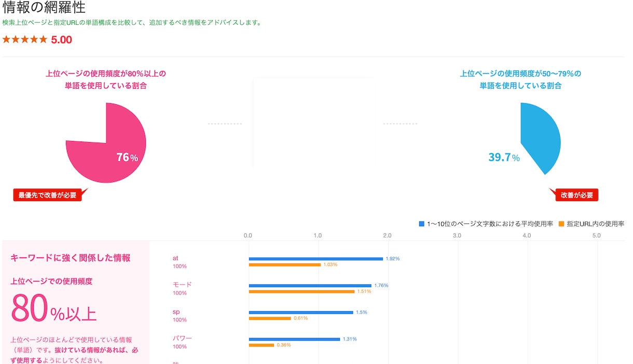
Task: Click the orange bar labeled 0.61% for sp
Action: (x=270, y=318)
